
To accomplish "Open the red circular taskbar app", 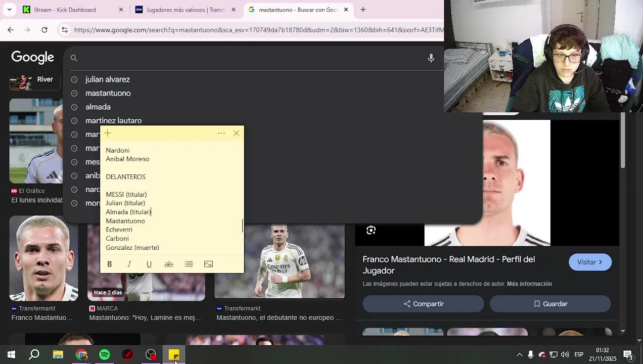I will point(128,355).
